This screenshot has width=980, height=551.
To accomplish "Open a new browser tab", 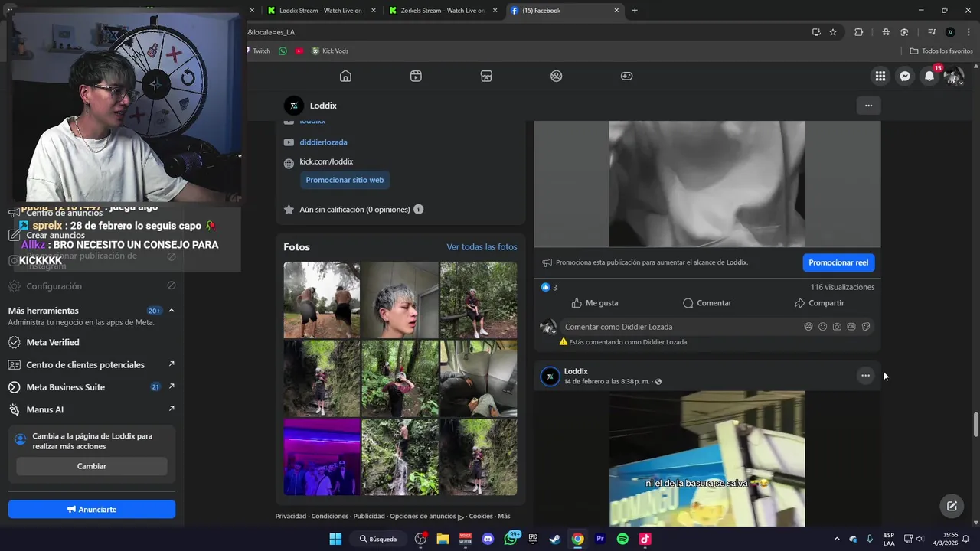I will click(x=635, y=11).
